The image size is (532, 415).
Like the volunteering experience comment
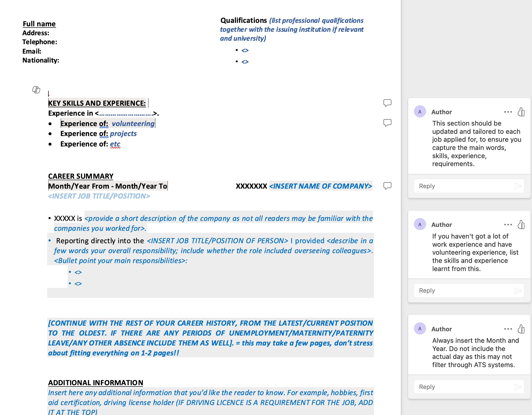pyautogui.click(x=521, y=225)
